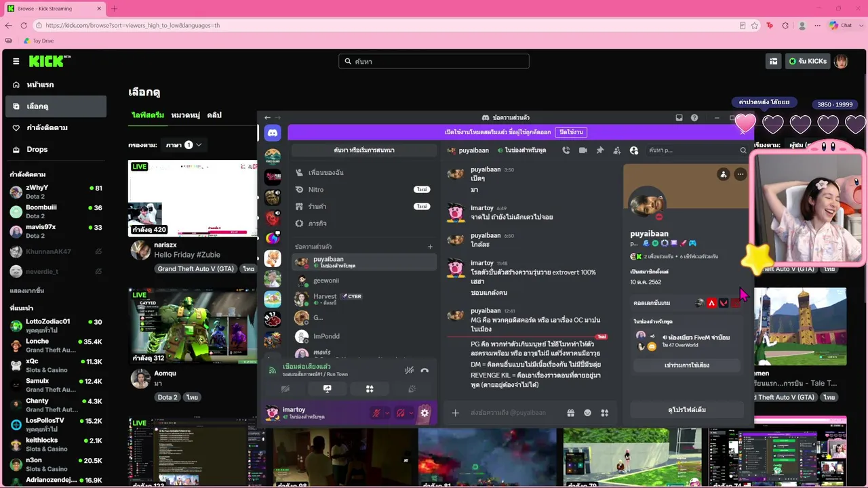Open Boombuiii followed channel

point(56,211)
